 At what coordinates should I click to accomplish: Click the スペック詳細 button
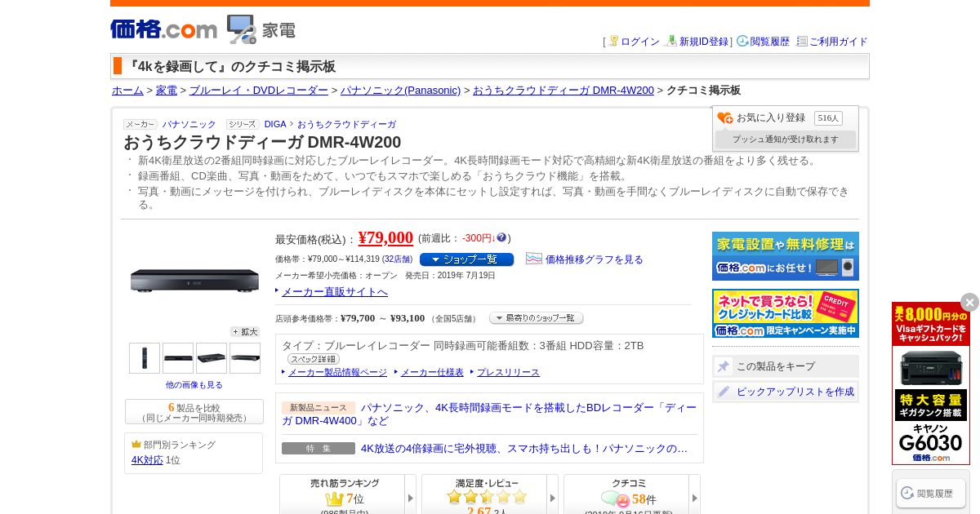(314, 359)
